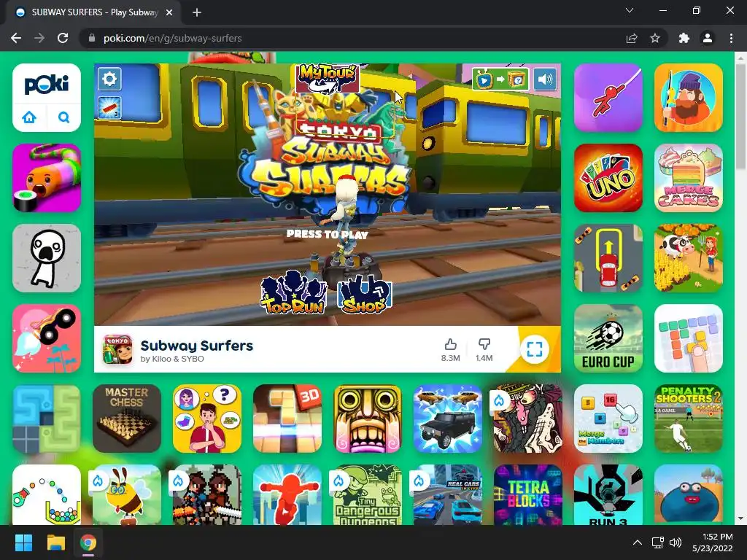Click the Poki logo
The height and width of the screenshot is (560, 747).
click(47, 84)
